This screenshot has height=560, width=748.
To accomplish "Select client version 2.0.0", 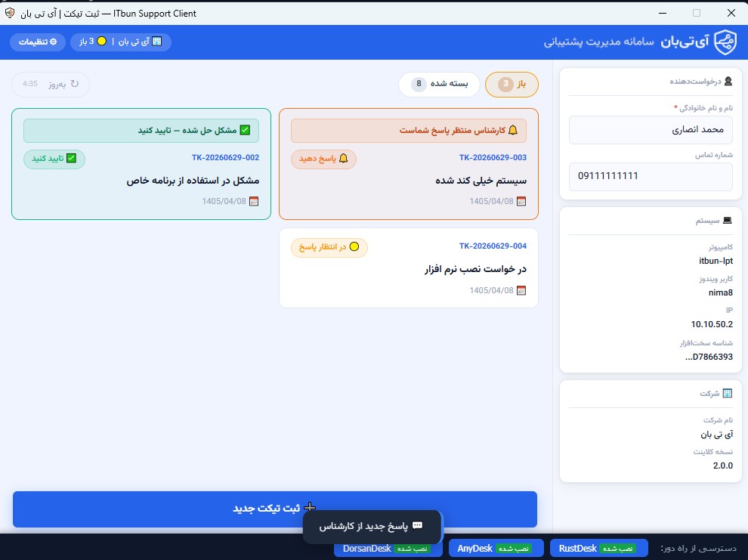I will pos(723,466).
